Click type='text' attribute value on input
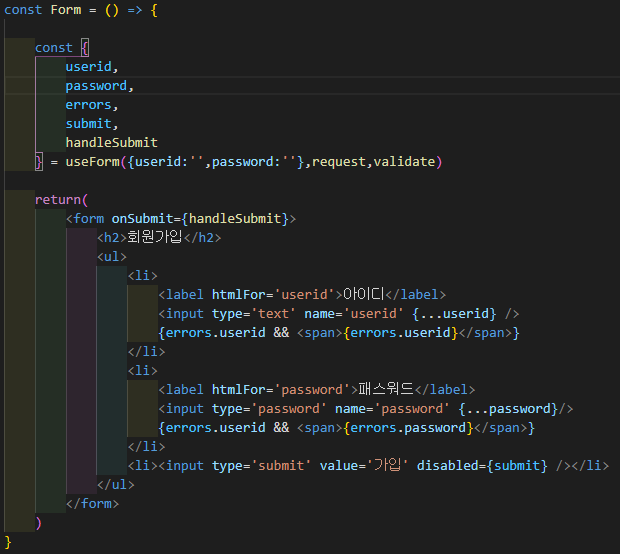This screenshot has height=554, width=620. click(x=273, y=314)
